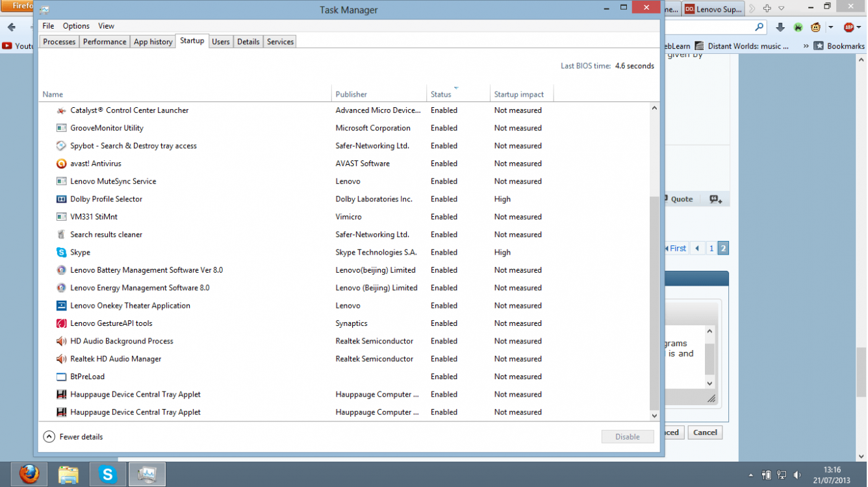Screen dimensions: 868x487
Task: Select the Lenovo Onekey Theater Application icon
Action: pos(61,306)
